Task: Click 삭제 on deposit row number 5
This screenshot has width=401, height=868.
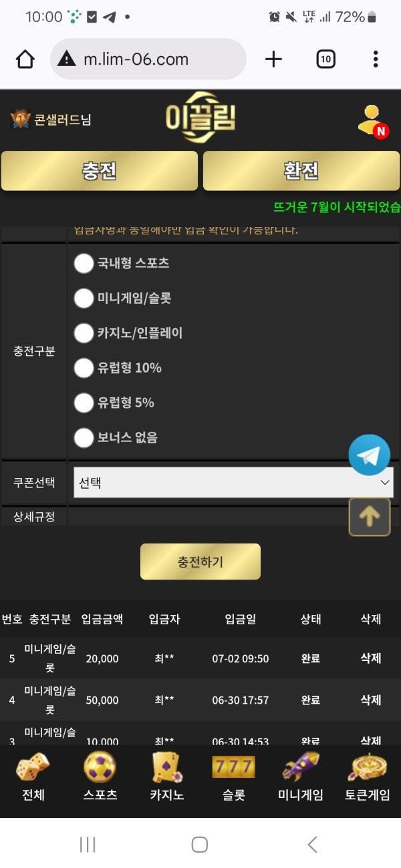Action: (370, 658)
